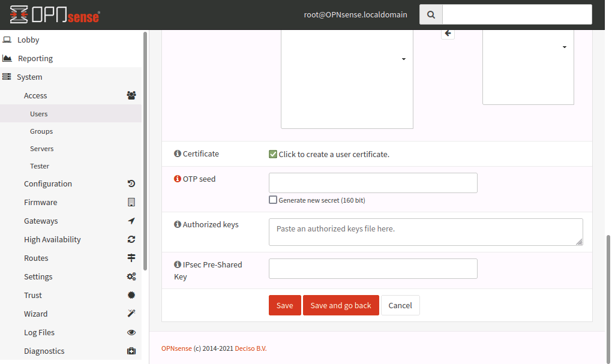Click the IPsec Pre-Shared Key field
The width and height of the screenshot is (612, 364).
tap(373, 269)
